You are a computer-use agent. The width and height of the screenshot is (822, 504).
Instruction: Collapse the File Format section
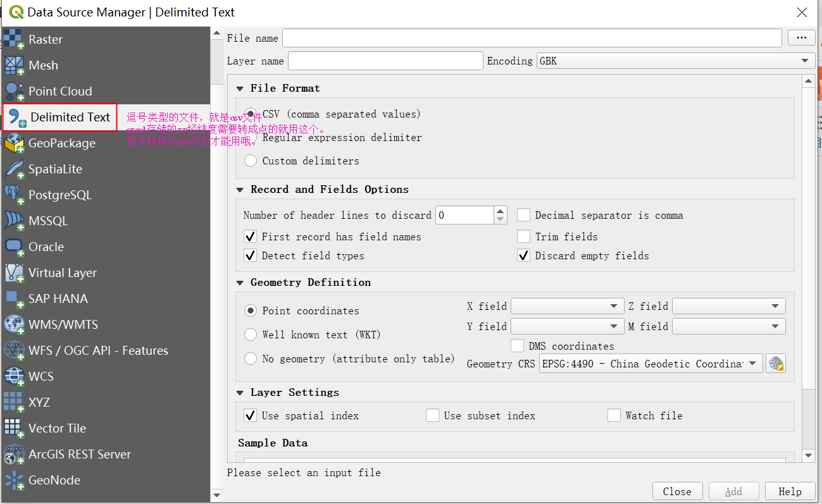[240, 89]
